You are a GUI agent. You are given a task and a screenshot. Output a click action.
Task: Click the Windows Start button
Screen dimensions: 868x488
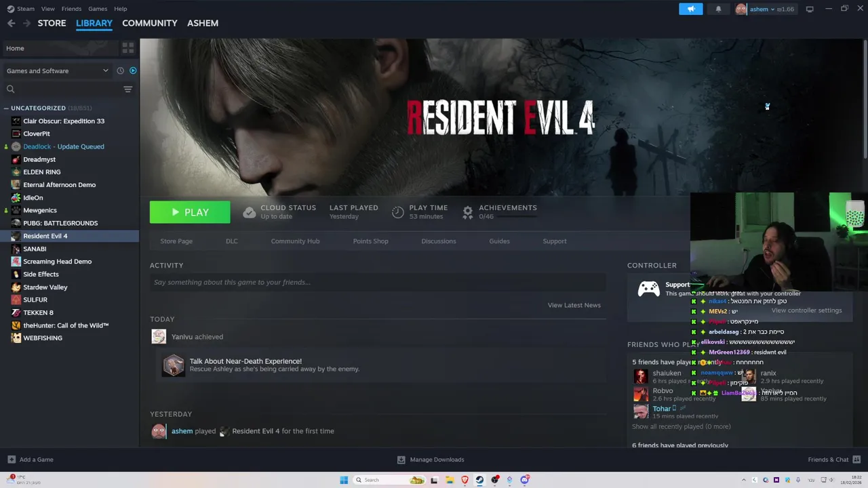344,480
